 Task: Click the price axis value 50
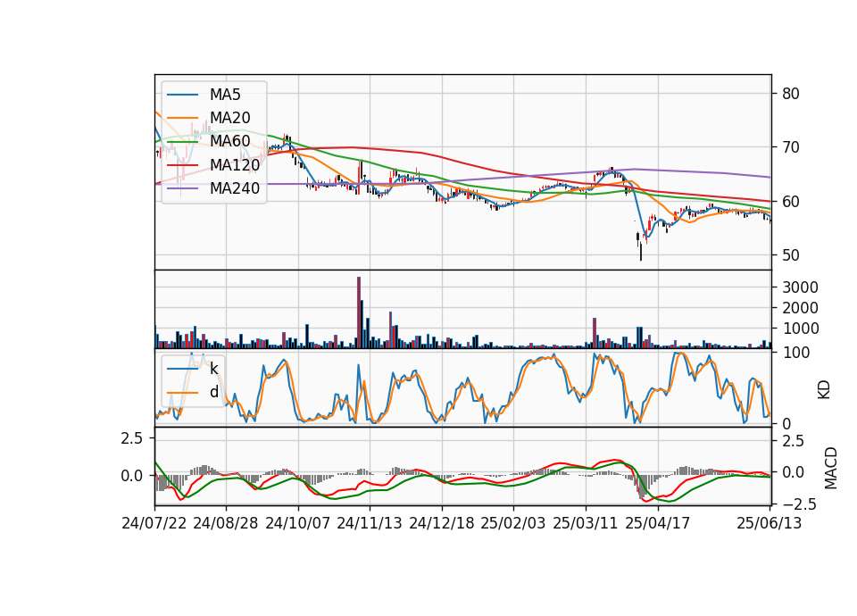pyautogui.click(x=790, y=255)
